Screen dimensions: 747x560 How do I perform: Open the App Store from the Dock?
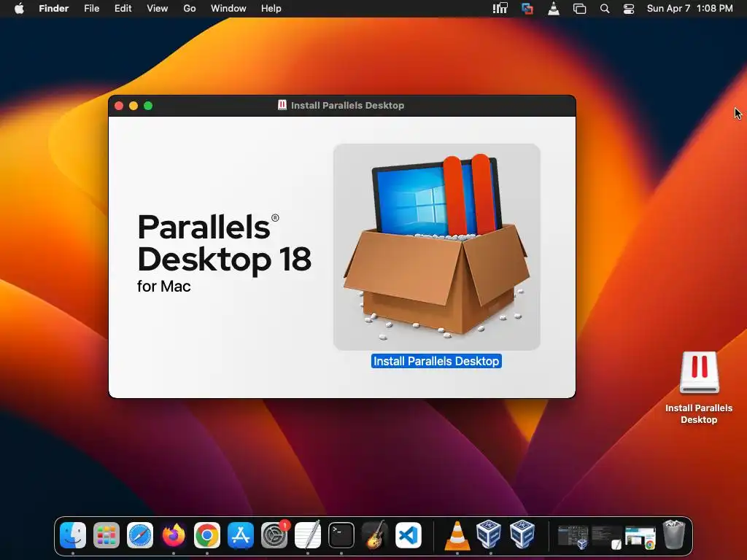pyautogui.click(x=241, y=534)
